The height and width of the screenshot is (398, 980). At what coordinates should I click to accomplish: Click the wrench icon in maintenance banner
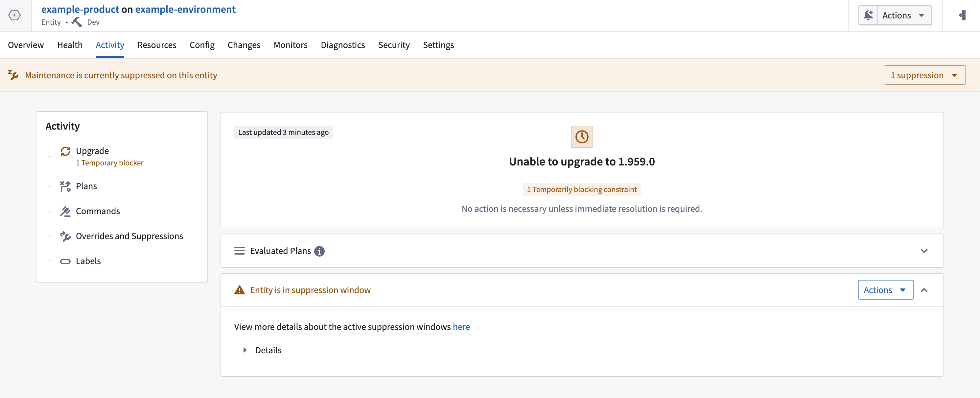coord(13,75)
